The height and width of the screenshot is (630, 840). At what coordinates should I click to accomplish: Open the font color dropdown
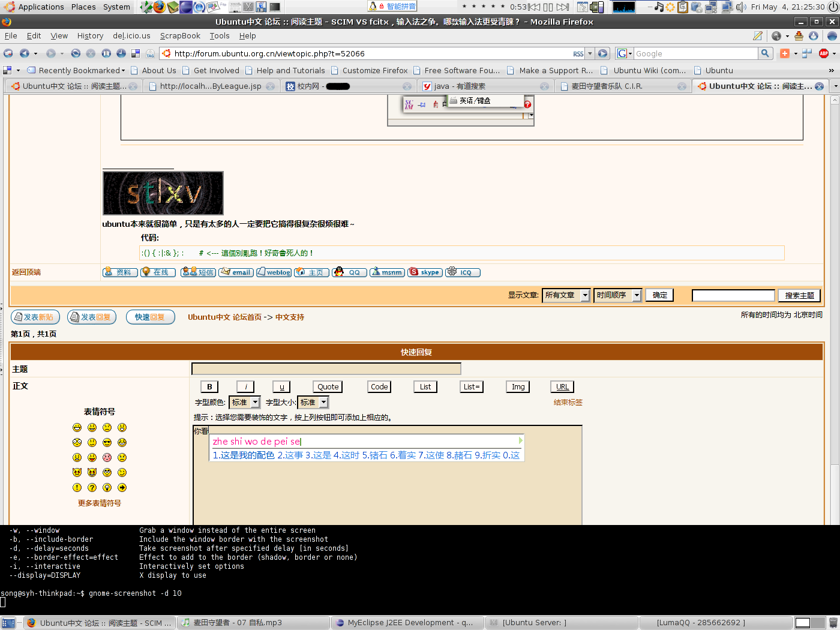click(x=245, y=403)
